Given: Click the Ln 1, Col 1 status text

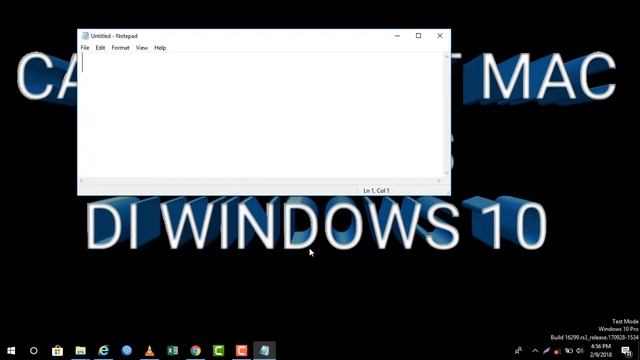Looking at the screenshot, I should coord(376,191).
